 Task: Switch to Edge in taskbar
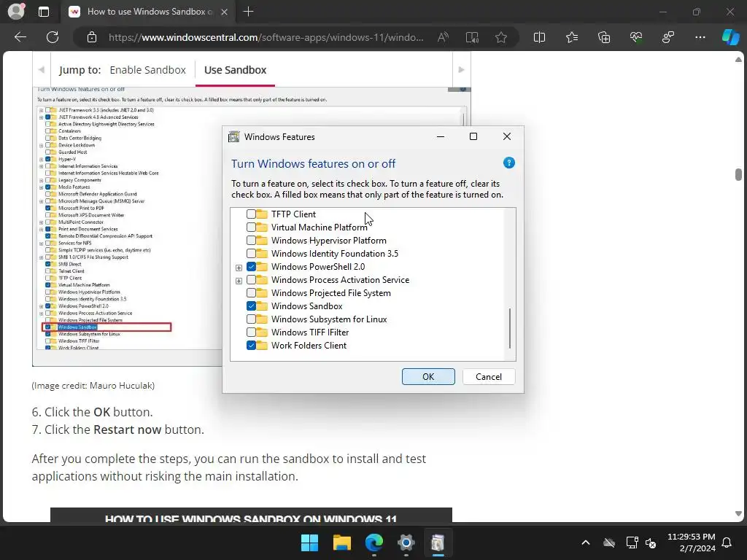374,542
